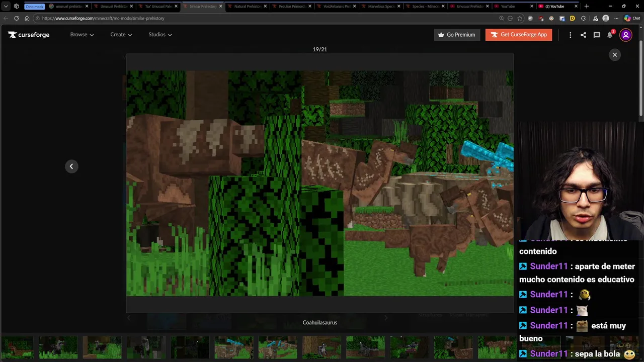Click the browser profile avatar icon
This screenshot has width=644, height=362.
[x=606, y=18]
